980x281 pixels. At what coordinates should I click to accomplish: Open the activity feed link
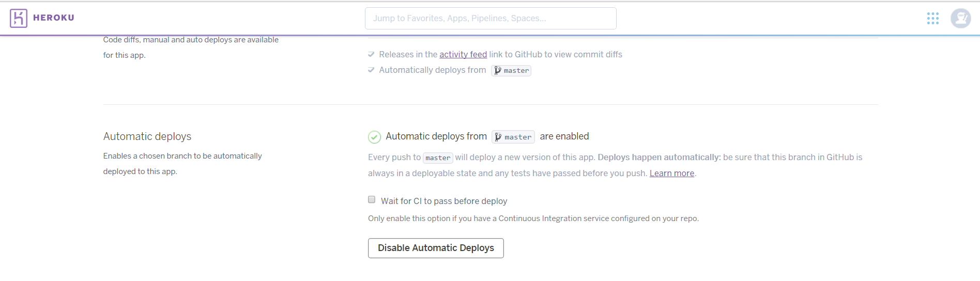tap(463, 54)
